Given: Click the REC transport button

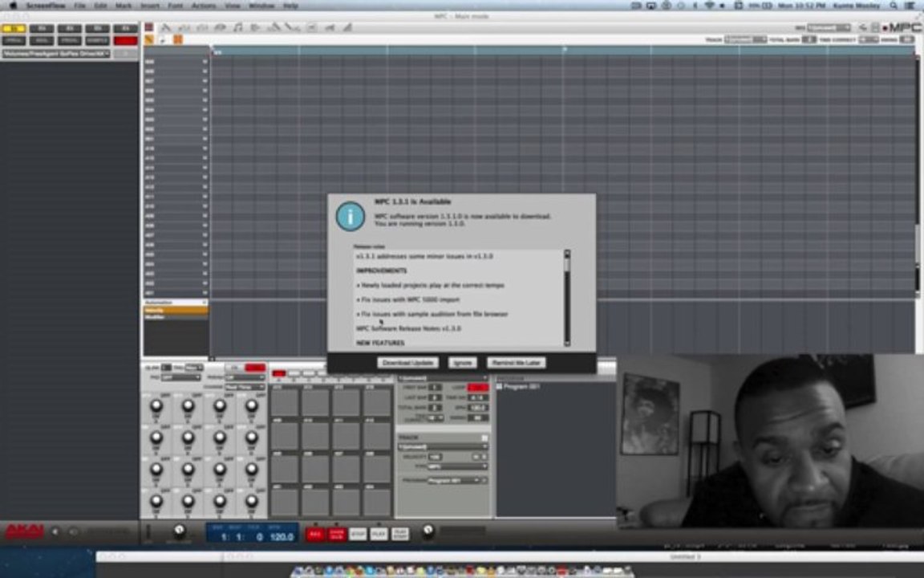Looking at the screenshot, I should click(x=314, y=535).
